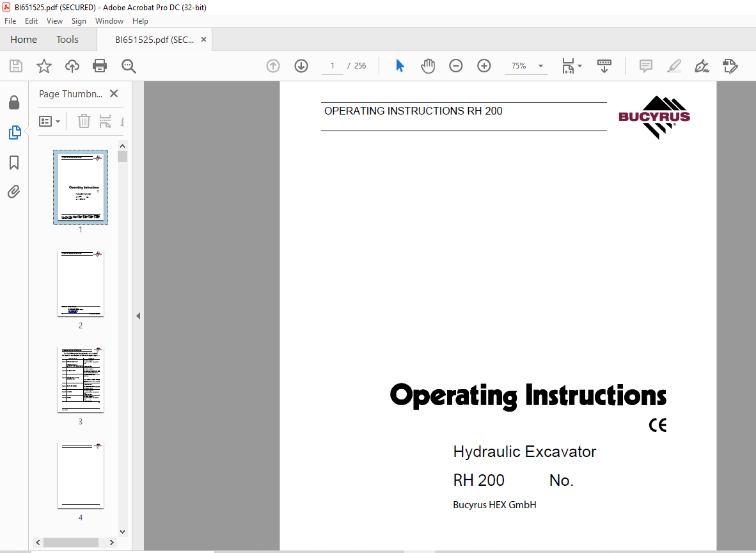756x553 pixels.
Task: Toggle the Page Thumbnails panel icon
Action: tap(14, 132)
